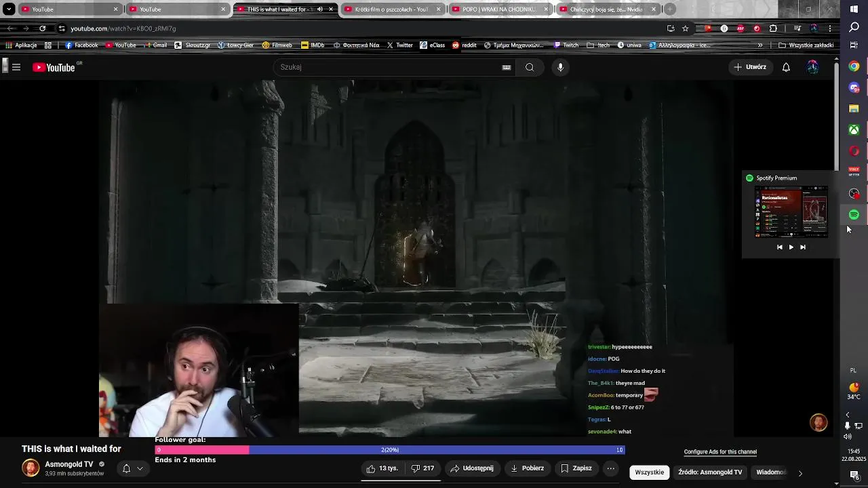
Task: Bookmark this page with the star
Action: pyautogui.click(x=686, y=28)
